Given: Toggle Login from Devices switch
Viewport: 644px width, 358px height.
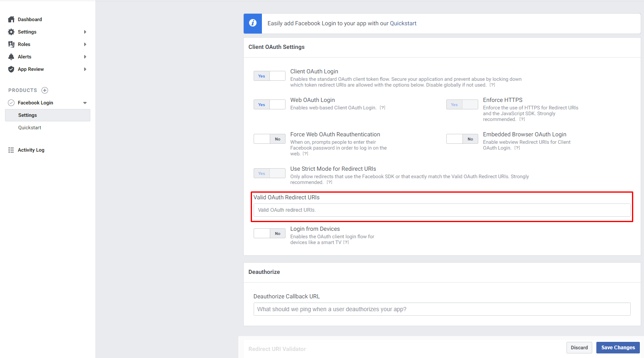Looking at the screenshot, I should coord(269,233).
